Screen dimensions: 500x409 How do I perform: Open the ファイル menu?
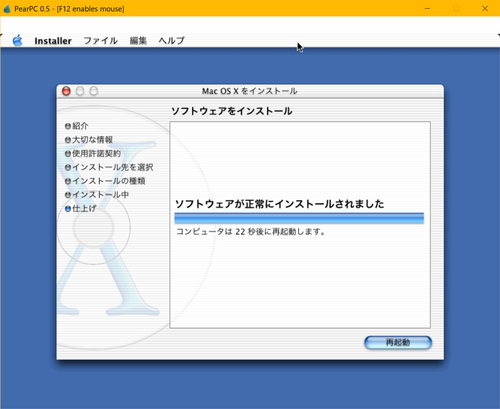100,41
